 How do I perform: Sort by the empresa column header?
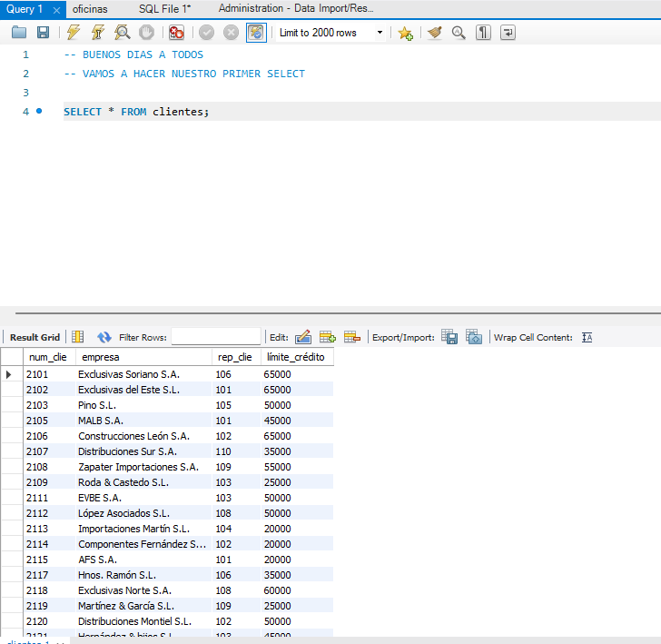(x=100, y=357)
